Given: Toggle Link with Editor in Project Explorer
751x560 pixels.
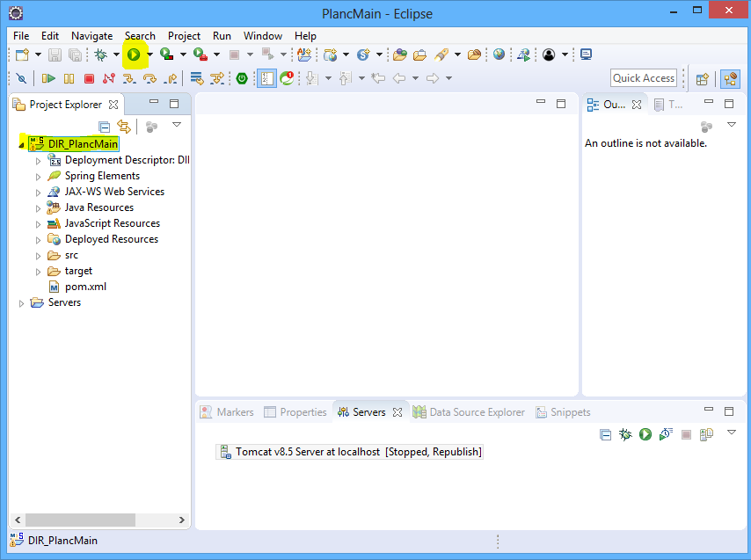Looking at the screenshot, I should (x=124, y=127).
